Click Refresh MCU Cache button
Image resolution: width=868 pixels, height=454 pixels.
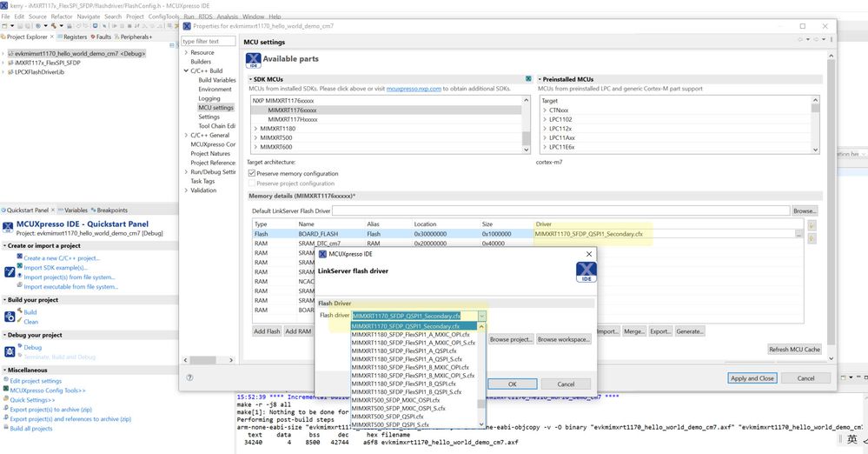point(794,350)
